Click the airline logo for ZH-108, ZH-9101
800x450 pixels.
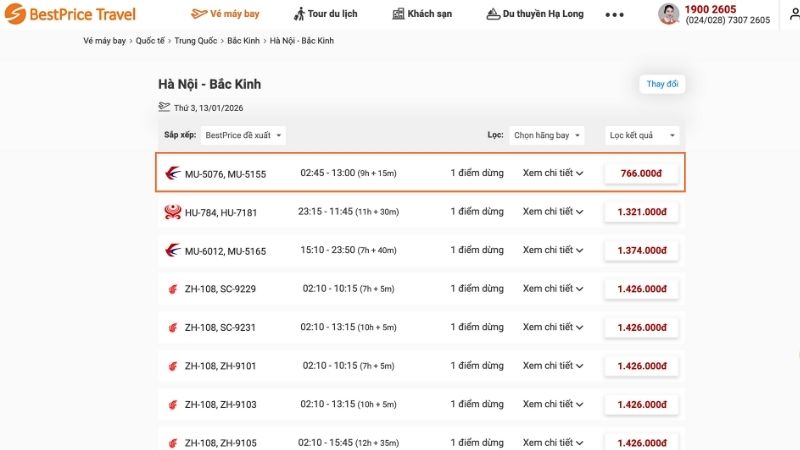173,366
